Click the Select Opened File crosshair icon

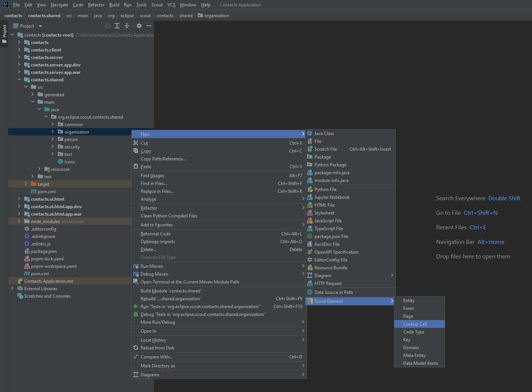pos(107,26)
